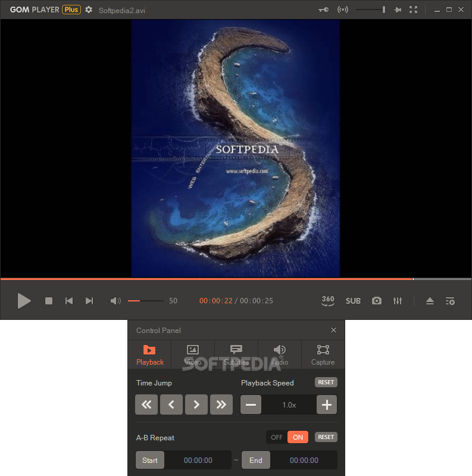Image resolution: width=472 pixels, height=476 pixels.
Task: Seek on the video progress bar
Action: pos(236,279)
